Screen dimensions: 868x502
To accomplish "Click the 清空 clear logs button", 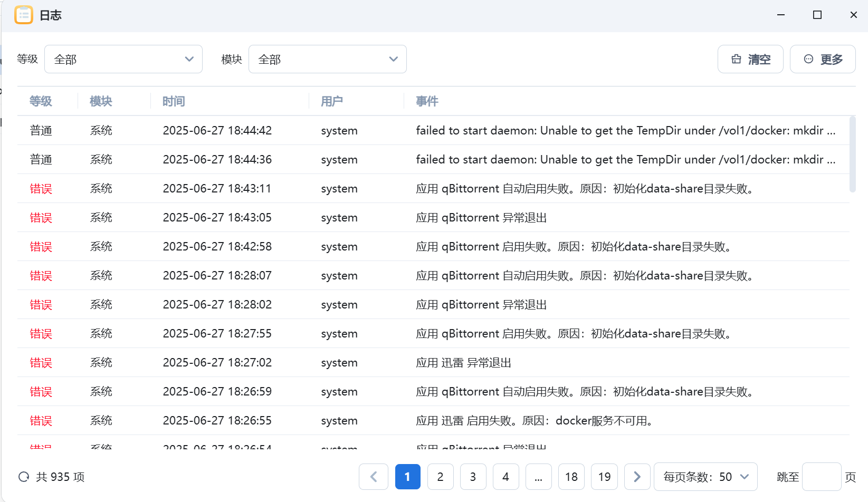I will [x=750, y=60].
